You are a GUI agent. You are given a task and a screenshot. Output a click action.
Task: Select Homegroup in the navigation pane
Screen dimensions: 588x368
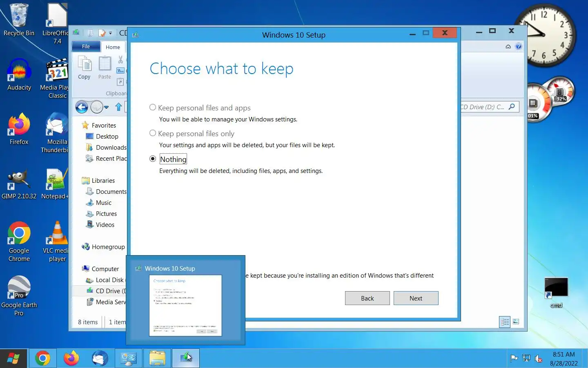[x=108, y=247]
